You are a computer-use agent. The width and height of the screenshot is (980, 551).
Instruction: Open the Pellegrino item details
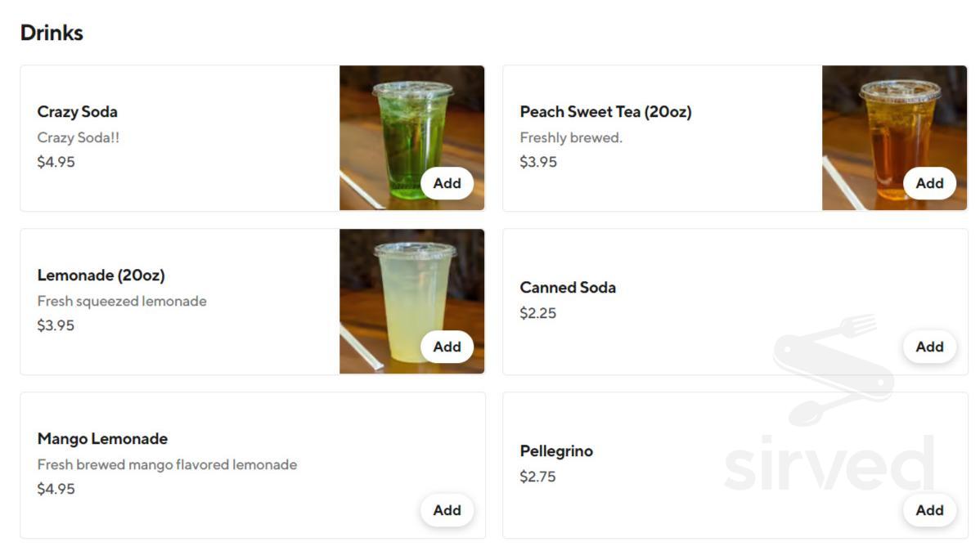coord(556,451)
